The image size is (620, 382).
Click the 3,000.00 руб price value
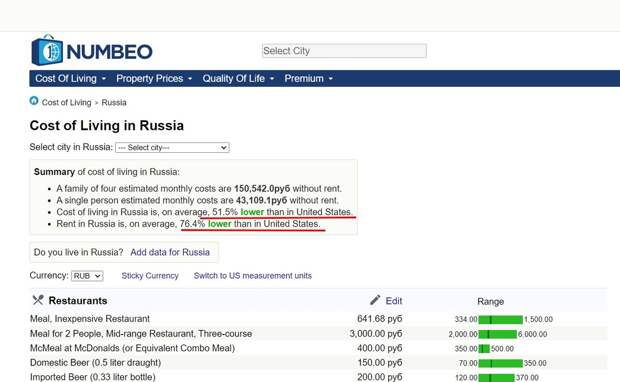point(376,334)
